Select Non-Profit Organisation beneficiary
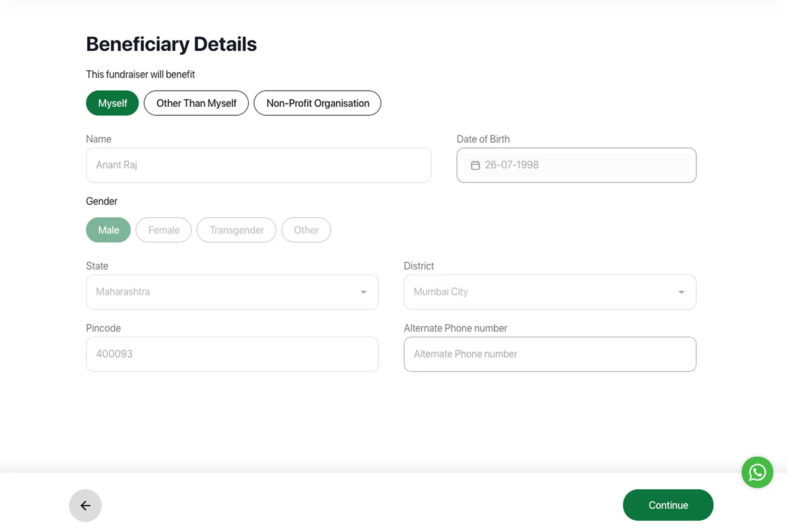This screenshot has width=787, height=532. click(x=317, y=103)
